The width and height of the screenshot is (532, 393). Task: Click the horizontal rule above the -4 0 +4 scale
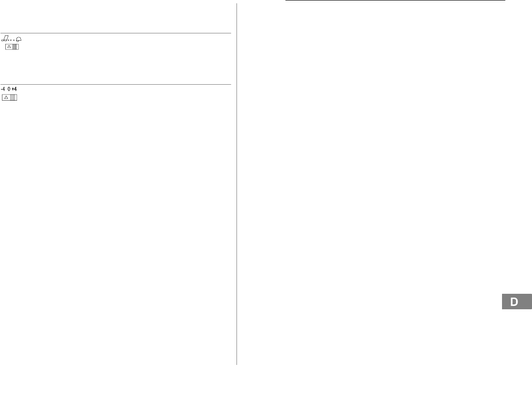click(x=116, y=84)
